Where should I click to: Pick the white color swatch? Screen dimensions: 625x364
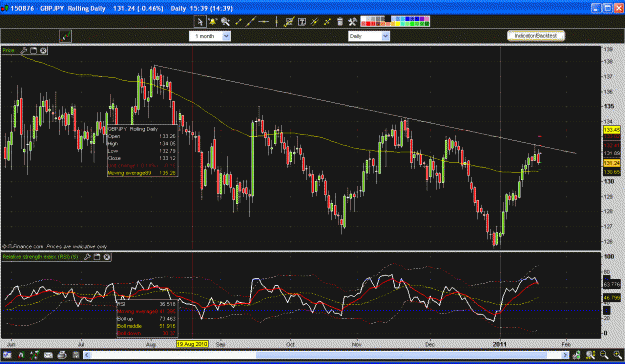363,18
